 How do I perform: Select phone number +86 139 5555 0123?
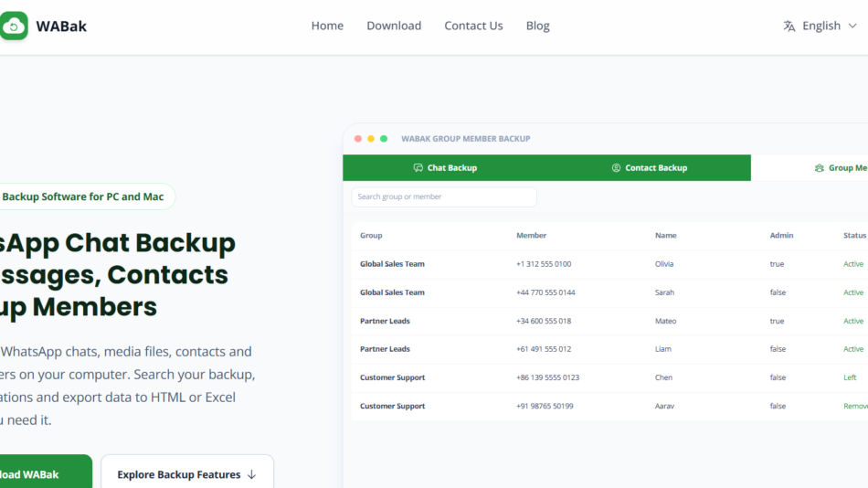pyautogui.click(x=547, y=377)
